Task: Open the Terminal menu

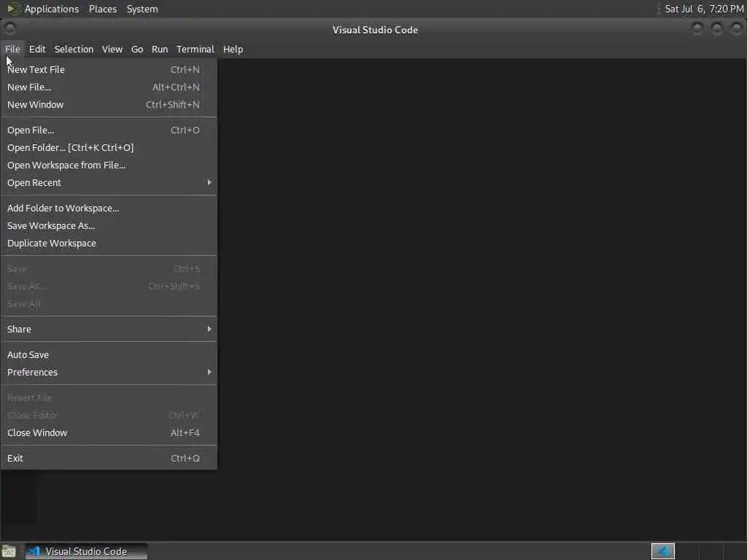Action: coord(196,49)
